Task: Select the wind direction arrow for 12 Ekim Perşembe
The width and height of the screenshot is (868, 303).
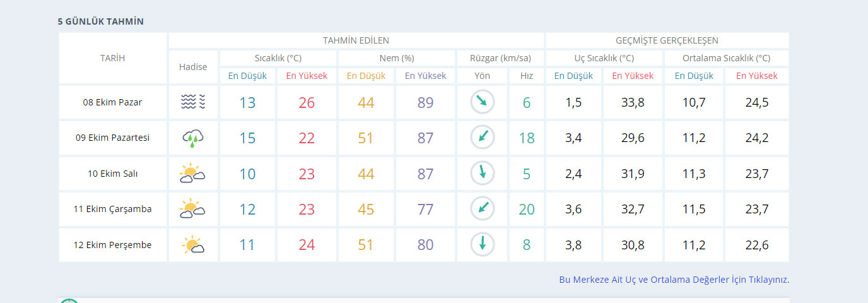Action: click(x=483, y=244)
